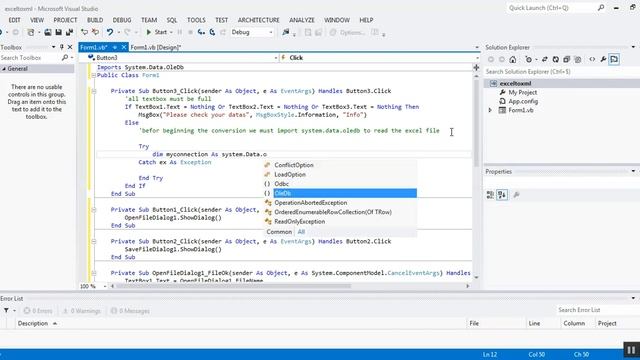Collapse the General toolbox group

point(4,69)
